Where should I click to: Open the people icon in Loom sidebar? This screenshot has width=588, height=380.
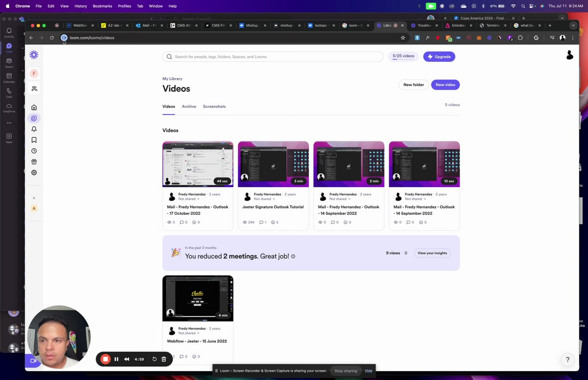pyautogui.click(x=34, y=89)
